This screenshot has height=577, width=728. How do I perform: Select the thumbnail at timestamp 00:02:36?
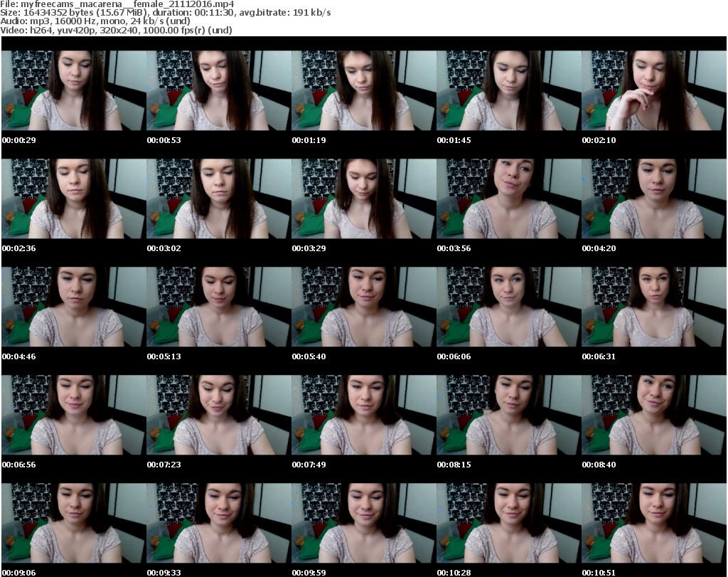coord(74,198)
